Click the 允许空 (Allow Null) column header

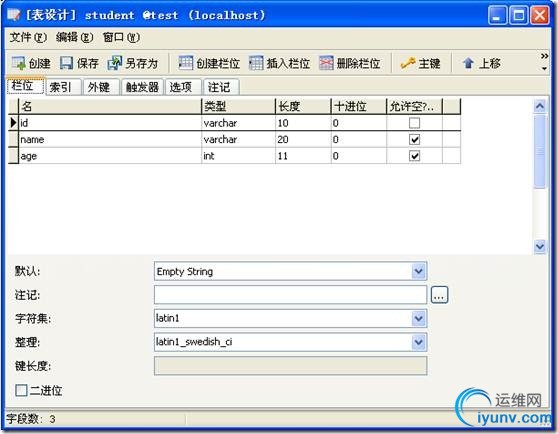pos(414,106)
